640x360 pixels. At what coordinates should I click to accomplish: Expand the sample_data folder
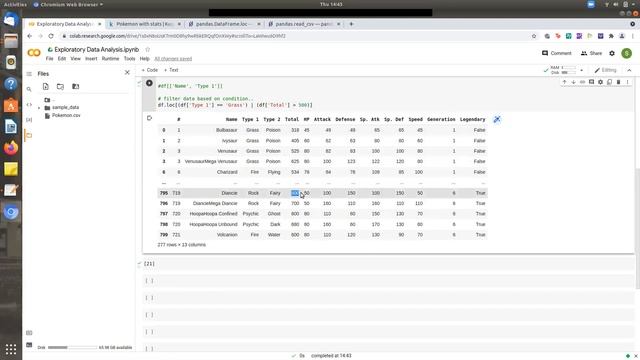(x=39, y=108)
